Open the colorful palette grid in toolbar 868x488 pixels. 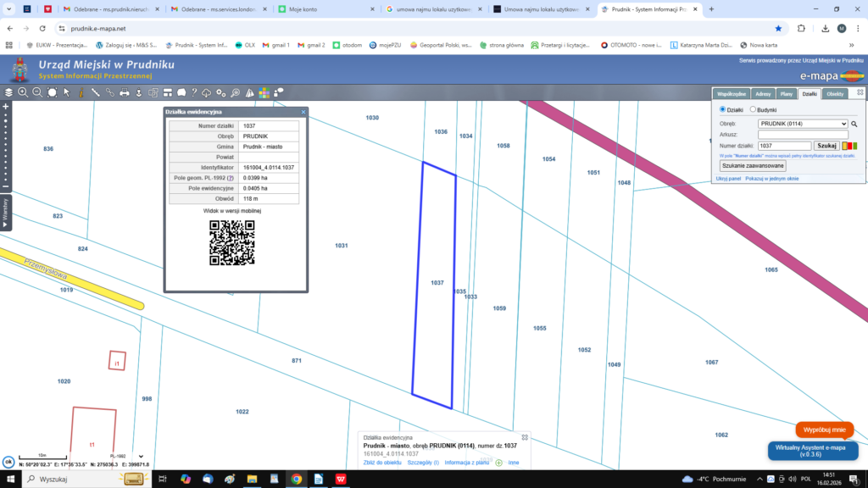(x=264, y=92)
